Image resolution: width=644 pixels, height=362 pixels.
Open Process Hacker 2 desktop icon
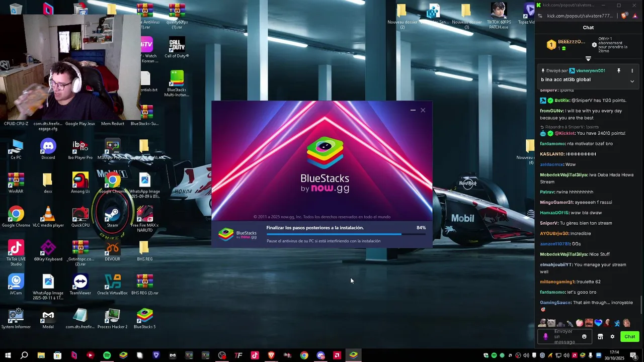pyautogui.click(x=112, y=319)
